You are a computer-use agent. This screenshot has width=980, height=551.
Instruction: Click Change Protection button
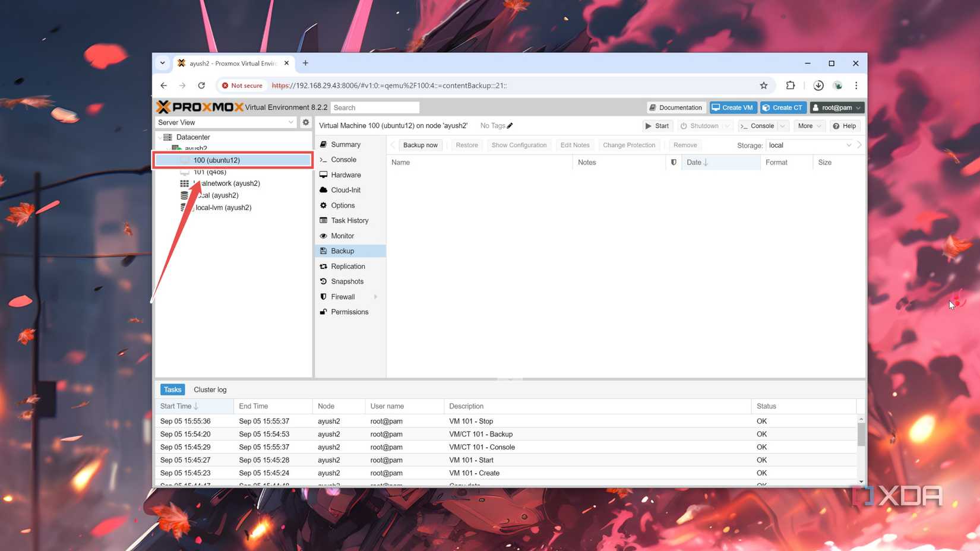tap(629, 145)
